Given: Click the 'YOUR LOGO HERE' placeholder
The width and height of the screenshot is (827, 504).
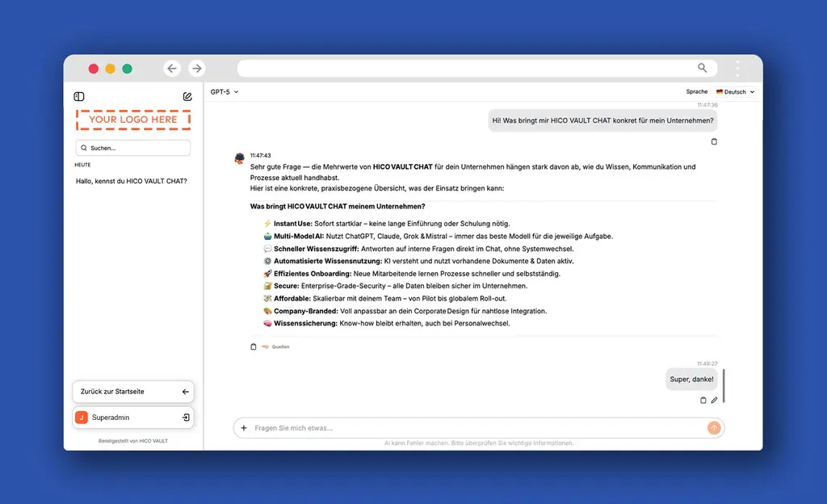Looking at the screenshot, I should point(132,120).
